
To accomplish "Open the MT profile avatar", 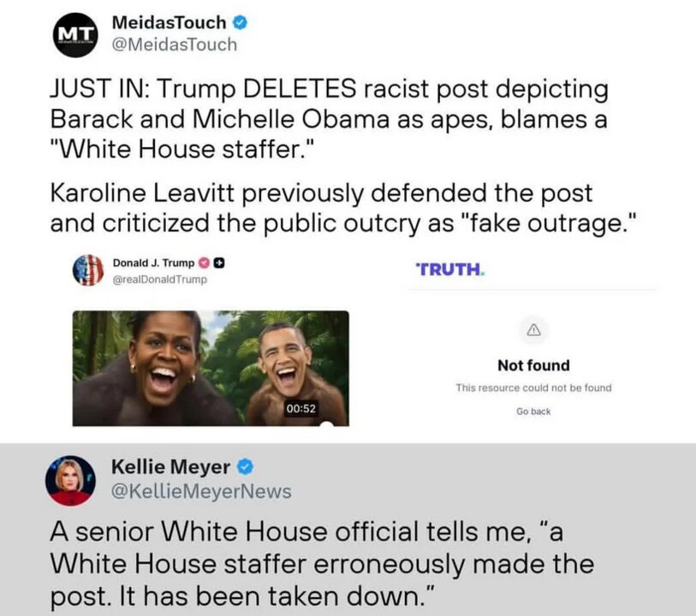I will pyautogui.click(x=75, y=35).
